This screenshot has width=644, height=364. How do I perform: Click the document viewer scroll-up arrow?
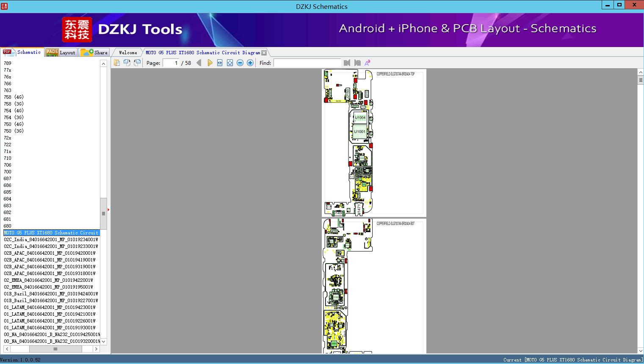[641, 72]
